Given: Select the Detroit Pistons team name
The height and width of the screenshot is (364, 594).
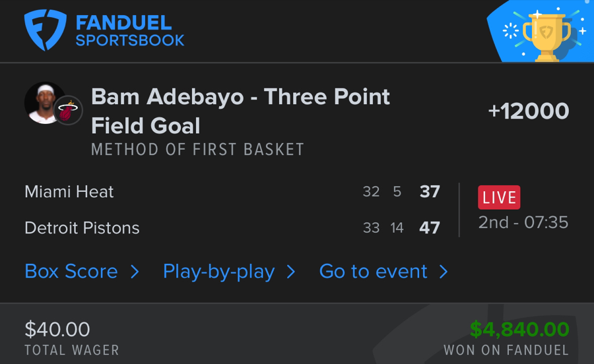Looking at the screenshot, I should tap(82, 228).
